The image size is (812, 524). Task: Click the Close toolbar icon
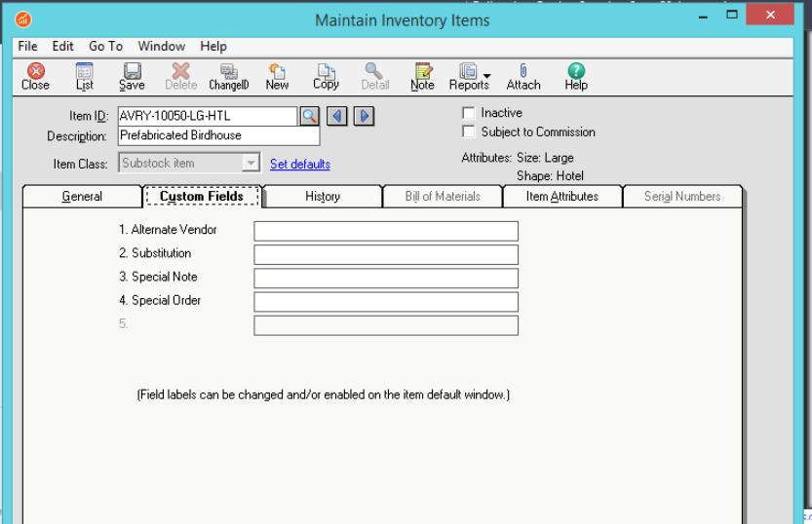click(35, 76)
